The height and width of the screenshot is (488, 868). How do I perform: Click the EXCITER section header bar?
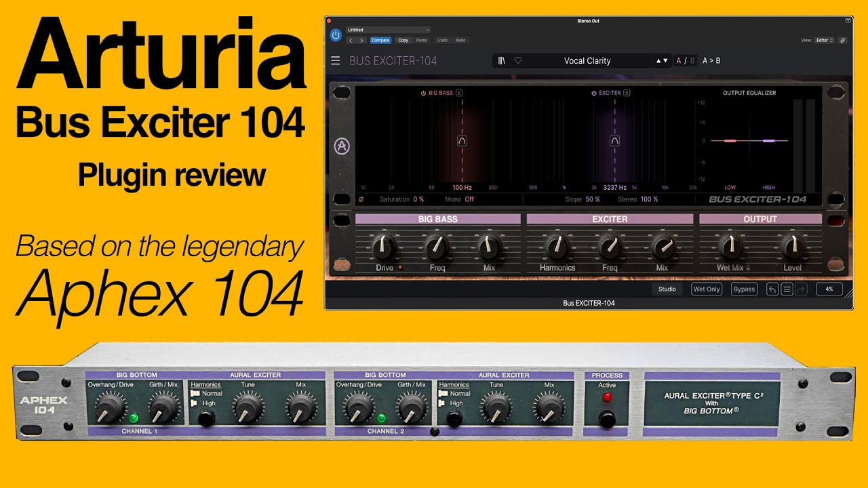610,219
